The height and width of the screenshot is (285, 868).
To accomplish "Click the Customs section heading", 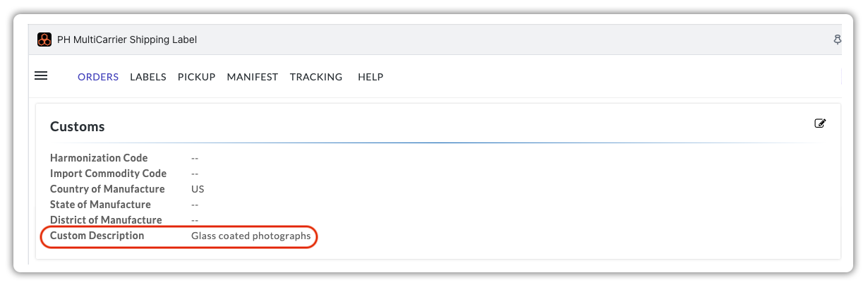I will (x=78, y=127).
